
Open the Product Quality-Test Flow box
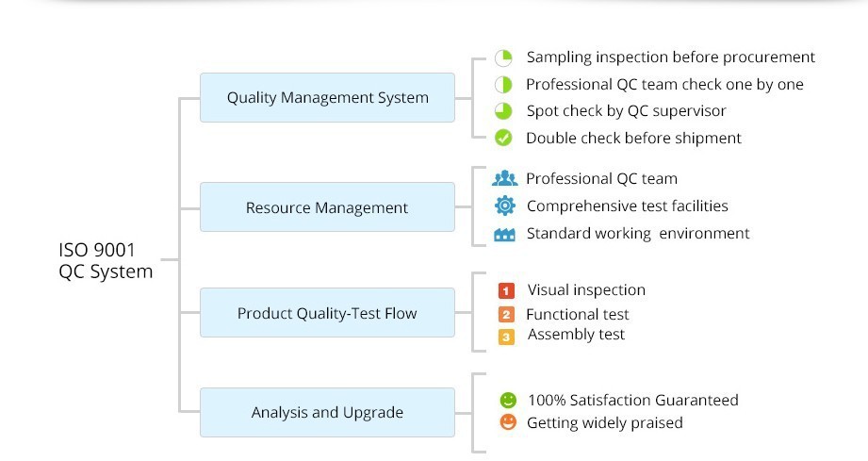point(327,313)
